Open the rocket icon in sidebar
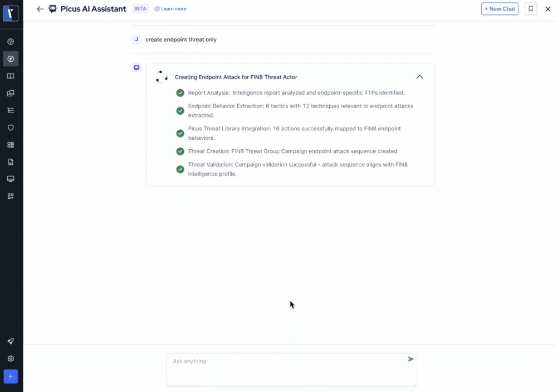 [11, 341]
